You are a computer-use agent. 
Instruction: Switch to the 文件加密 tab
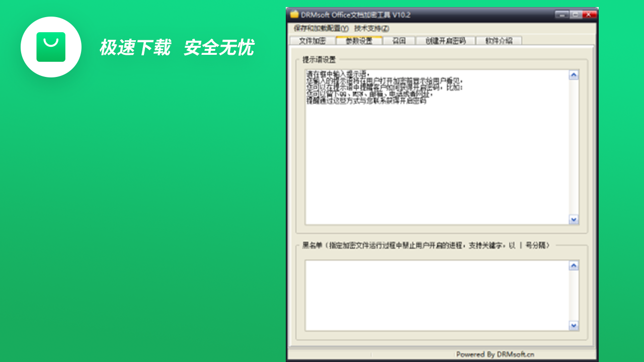(x=313, y=41)
